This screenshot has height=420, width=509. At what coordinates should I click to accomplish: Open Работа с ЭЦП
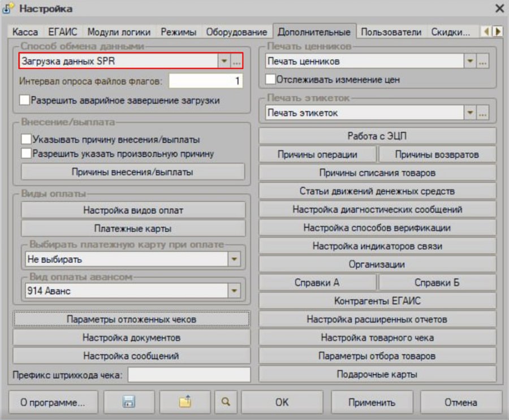coord(377,136)
